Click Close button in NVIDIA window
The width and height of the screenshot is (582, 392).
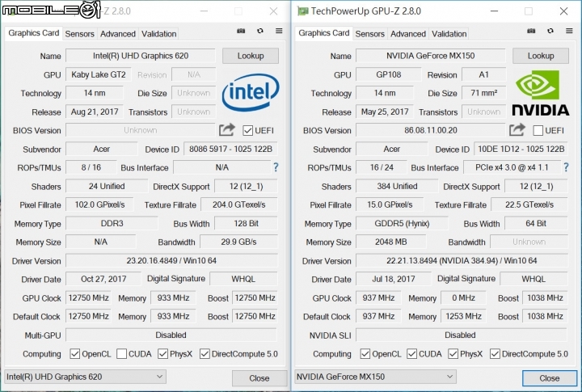click(x=550, y=378)
